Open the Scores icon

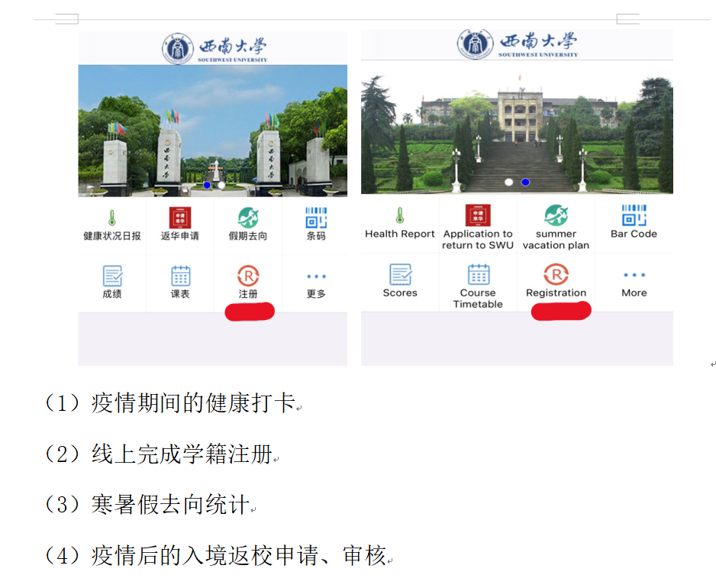point(400,275)
